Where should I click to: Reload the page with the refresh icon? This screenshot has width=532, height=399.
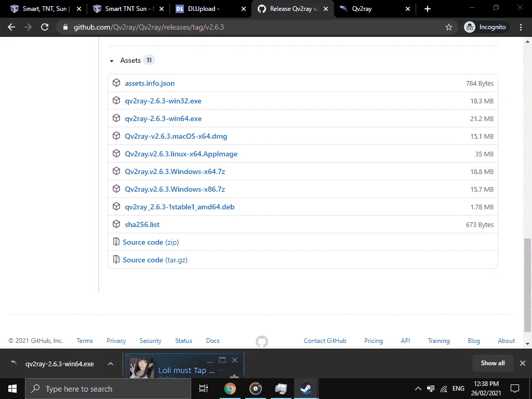click(x=45, y=27)
